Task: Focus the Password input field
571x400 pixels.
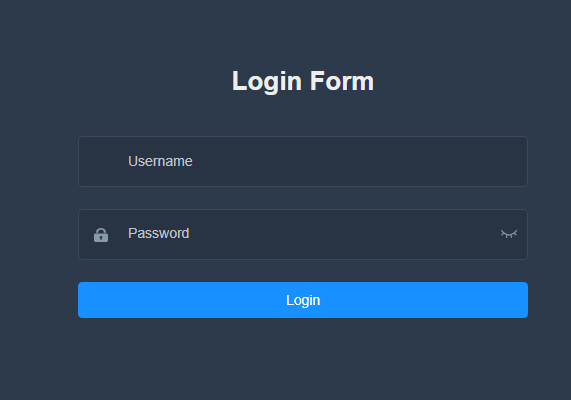Action: 303,234
